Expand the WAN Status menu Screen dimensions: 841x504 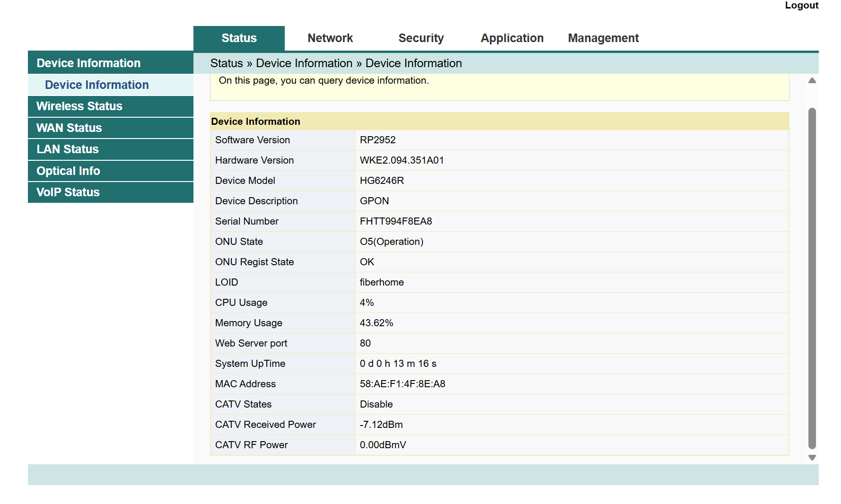[69, 128]
